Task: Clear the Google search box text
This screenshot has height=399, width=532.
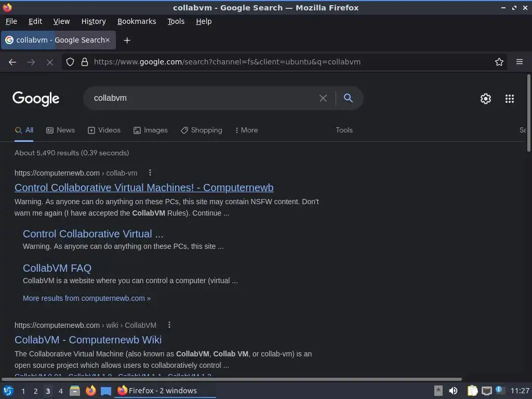Action: 323,98
